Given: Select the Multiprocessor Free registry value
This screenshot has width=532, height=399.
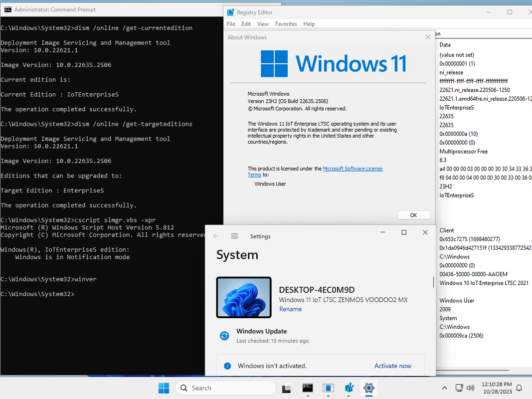Looking at the screenshot, I should pyautogui.click(x=464, y=151).
